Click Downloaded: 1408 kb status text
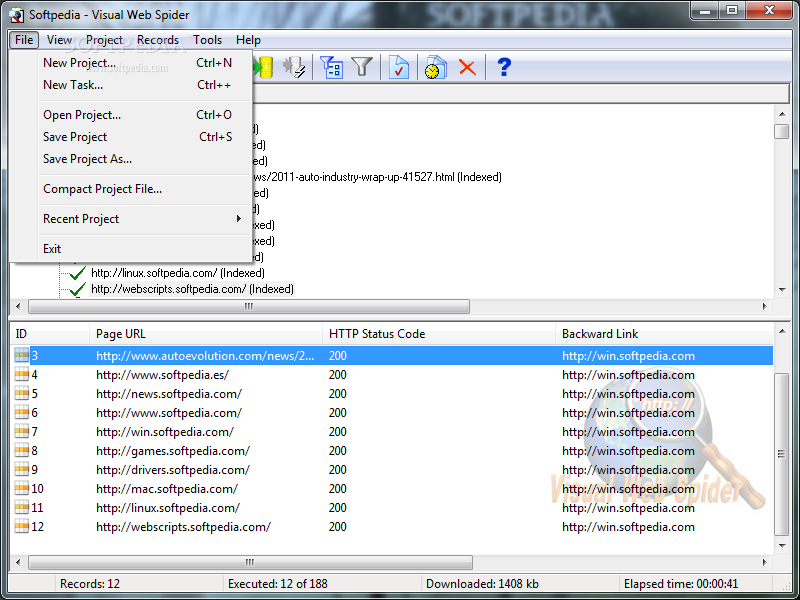The width and height of the screenshot is (800, 600). coord(482,584)
